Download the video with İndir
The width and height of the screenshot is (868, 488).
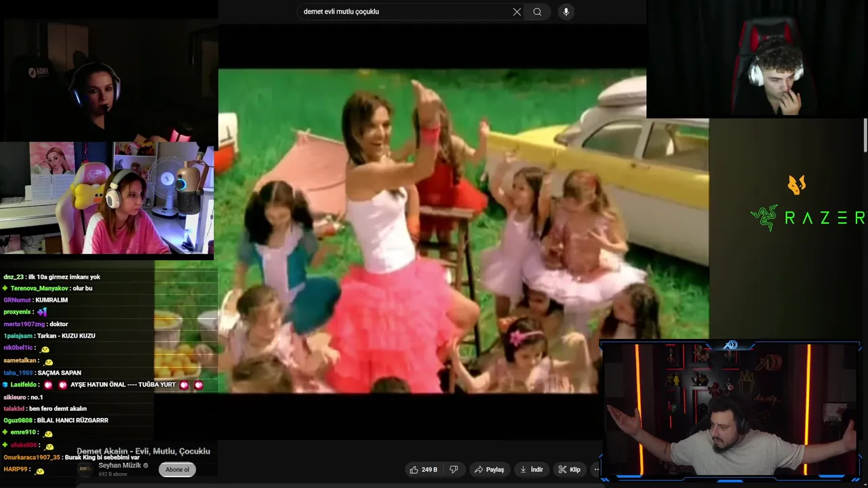pyautogui.click(x=531, y=469)
